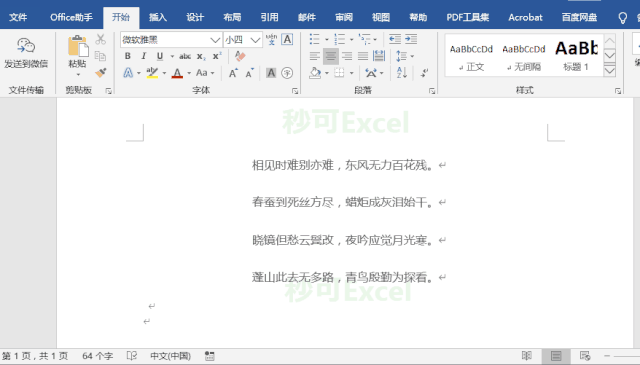This screenshot has height=365, width=640.
Task: Open bullets list dropdown arrow
Action: pos(327,40)
